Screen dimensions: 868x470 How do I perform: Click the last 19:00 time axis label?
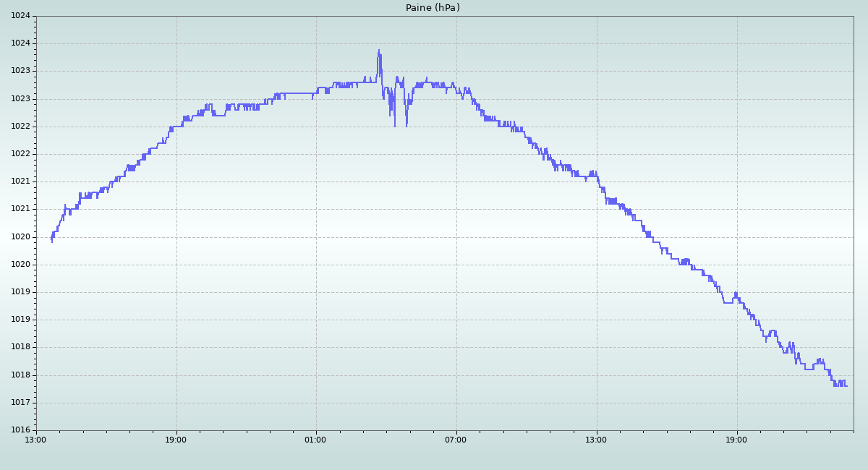click(x=736, y=440)
